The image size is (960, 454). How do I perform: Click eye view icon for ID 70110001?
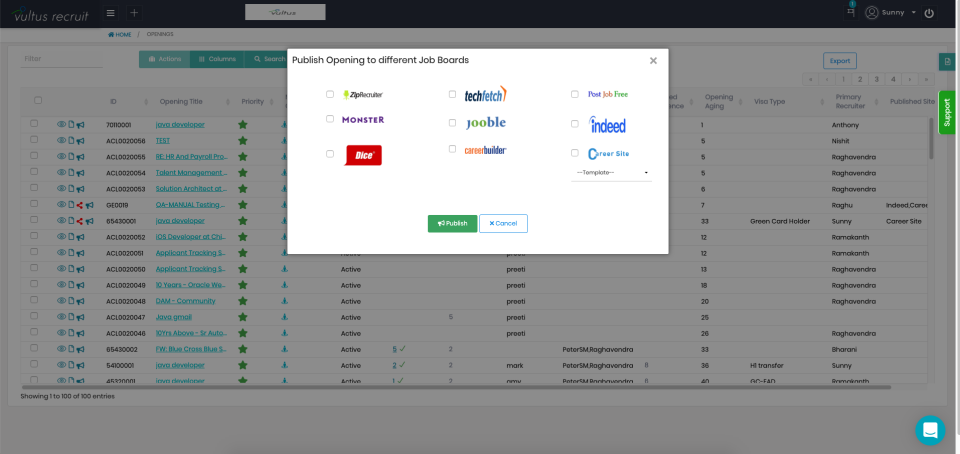click(61, 124)
